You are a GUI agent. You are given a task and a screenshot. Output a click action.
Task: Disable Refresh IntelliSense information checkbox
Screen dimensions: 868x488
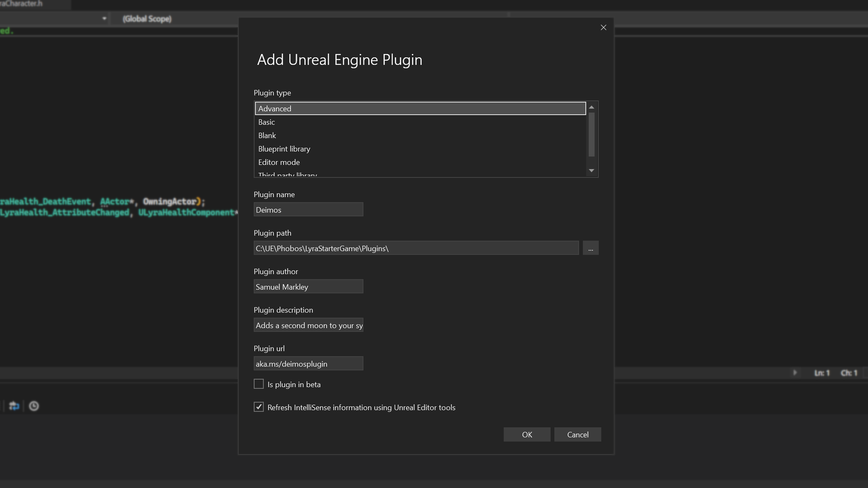coord(259,407)
